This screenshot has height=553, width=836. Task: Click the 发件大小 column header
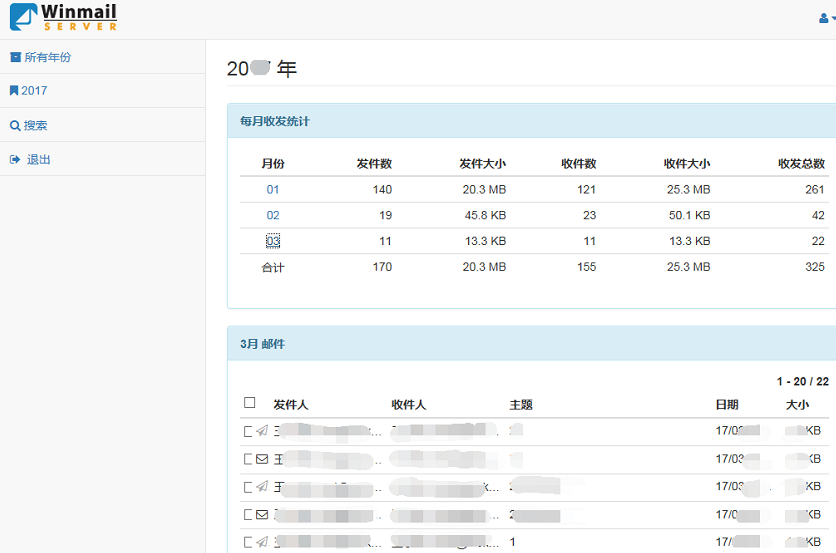(x=483, y=164)
